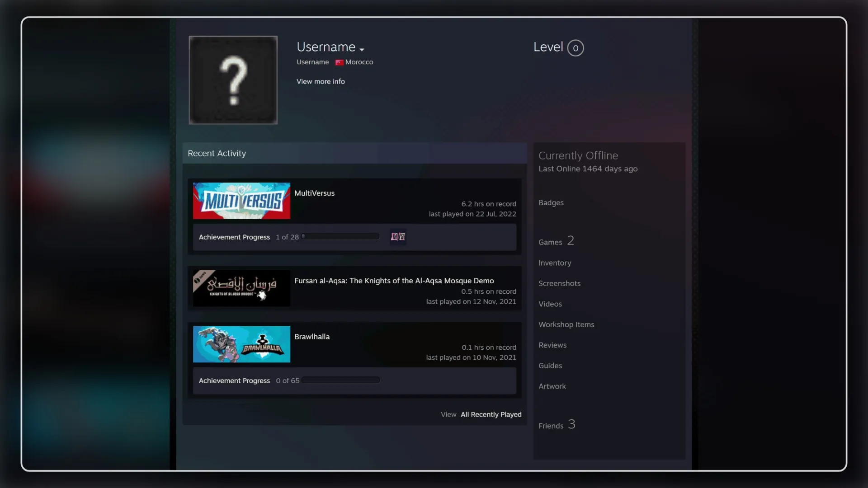Open the Guides page
Viewport: 868px width, 488px height.
550,366
